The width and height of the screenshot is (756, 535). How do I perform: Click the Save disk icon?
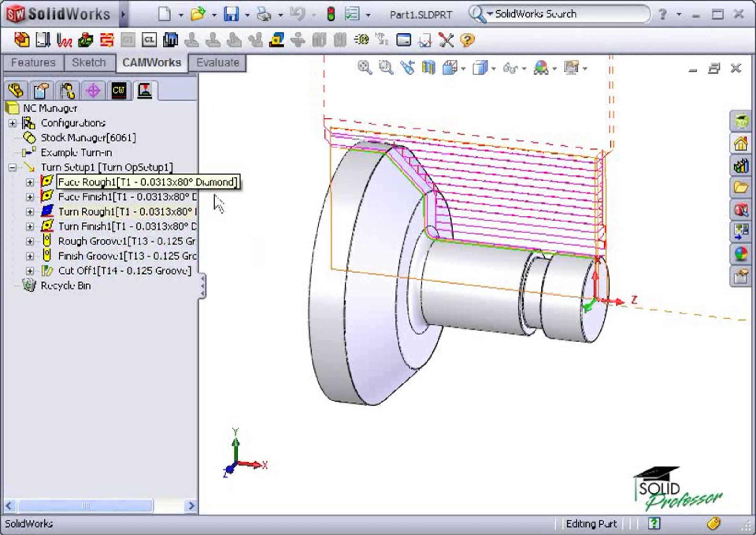tap(231, 14)
